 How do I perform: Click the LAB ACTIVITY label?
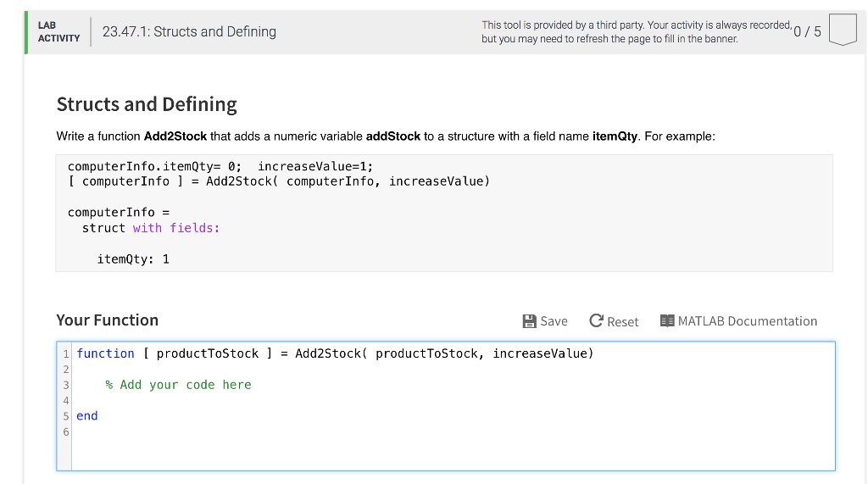click(58, 32)
